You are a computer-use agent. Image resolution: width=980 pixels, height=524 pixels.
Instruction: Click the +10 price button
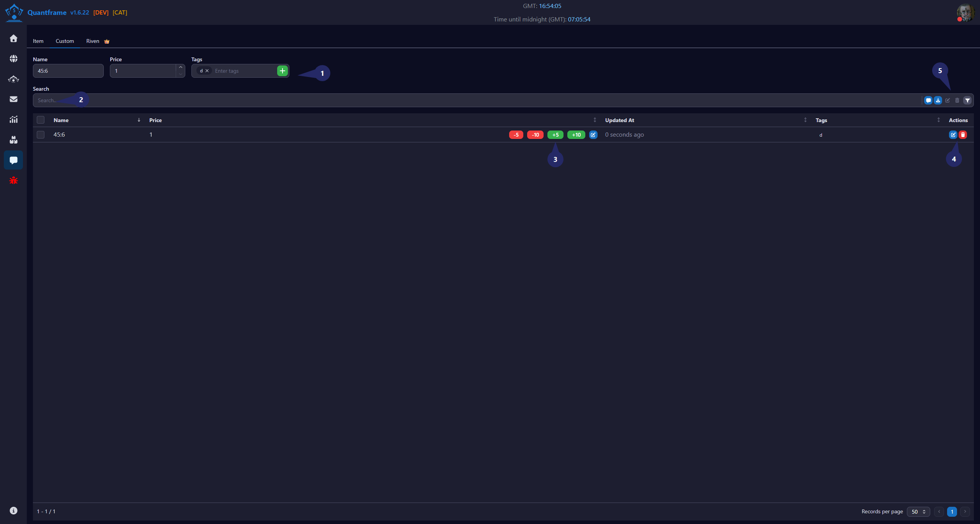coord(576,135)
